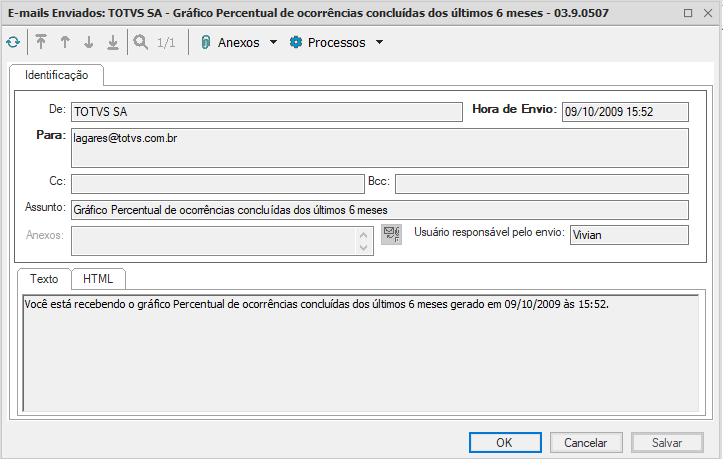
Task: Click the empty Bcc field
Action: [x=542, y=184]
